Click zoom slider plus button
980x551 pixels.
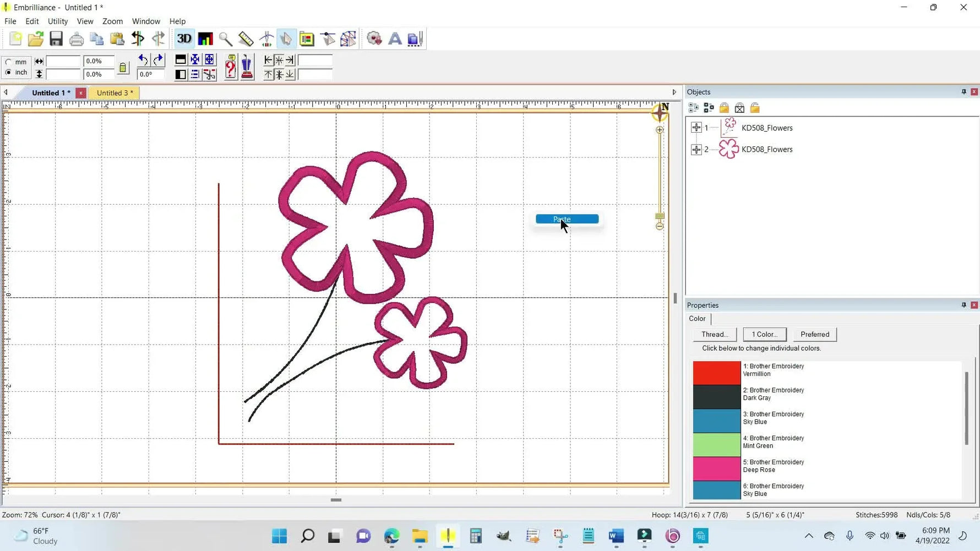coord(660,130)
